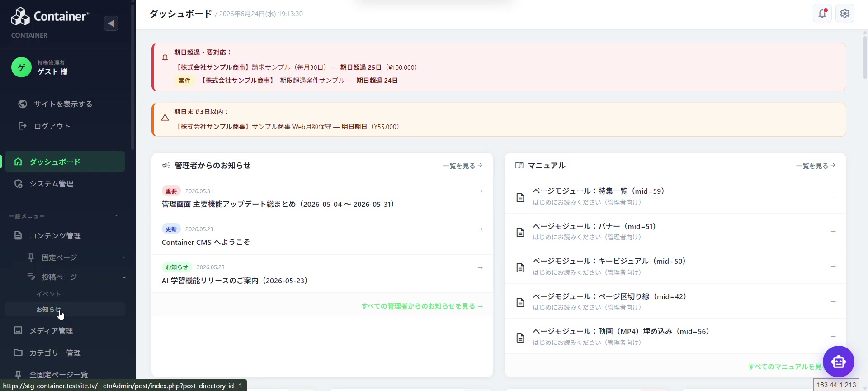Viewport: 868px width, 391px height.
Task: Click the logout arrow icon
Action: [x=23, y=126]
